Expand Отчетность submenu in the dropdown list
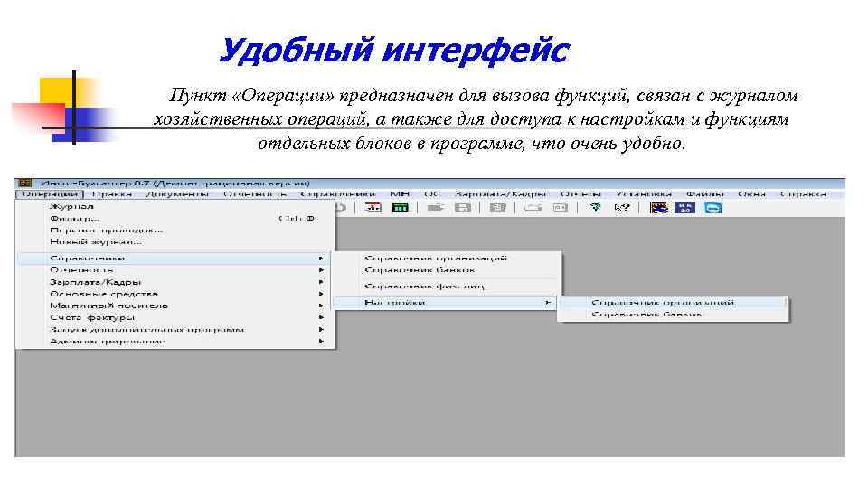 click(175, 270)
